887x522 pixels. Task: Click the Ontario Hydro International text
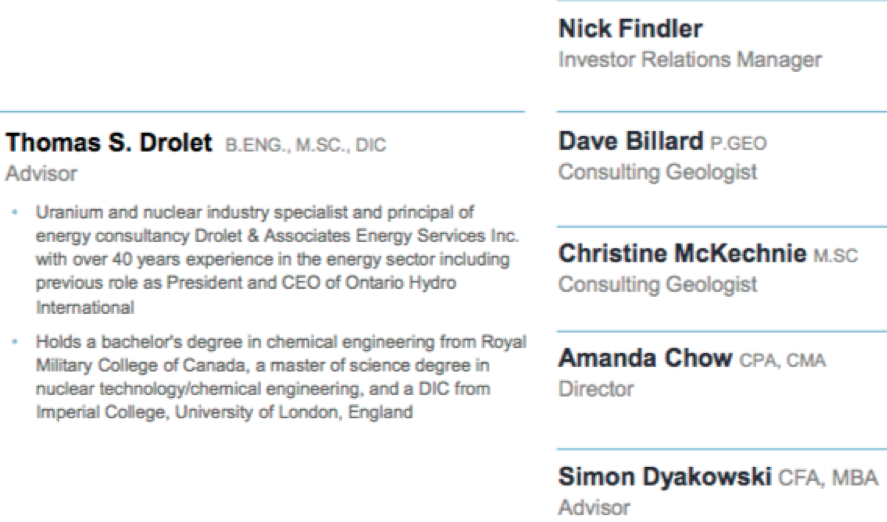tap(246, 295)
